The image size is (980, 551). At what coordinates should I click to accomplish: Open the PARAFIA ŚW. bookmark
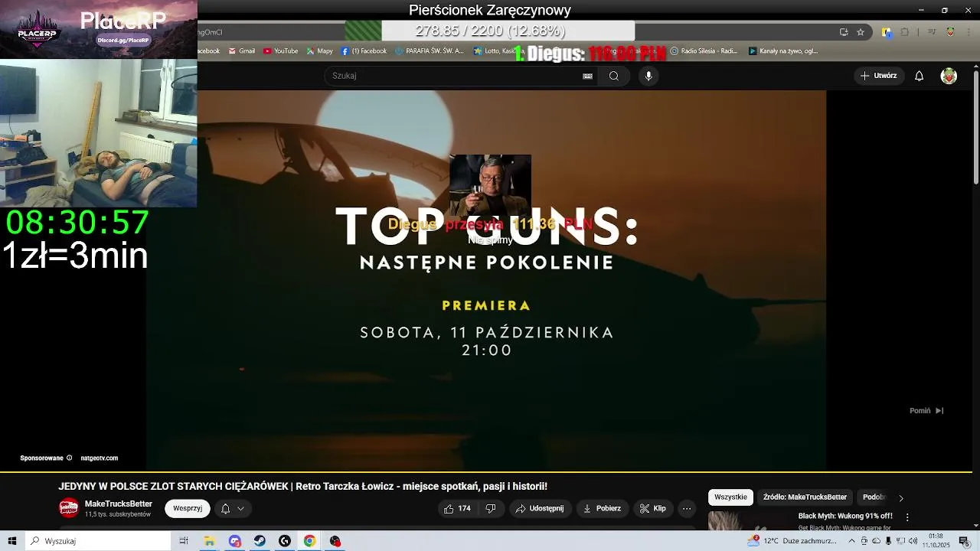pyautogui.click(x=430, y=51)
